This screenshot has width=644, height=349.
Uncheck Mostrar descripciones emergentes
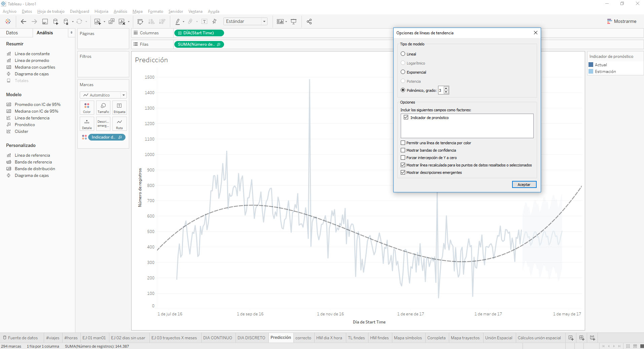[x=403, y=172]
